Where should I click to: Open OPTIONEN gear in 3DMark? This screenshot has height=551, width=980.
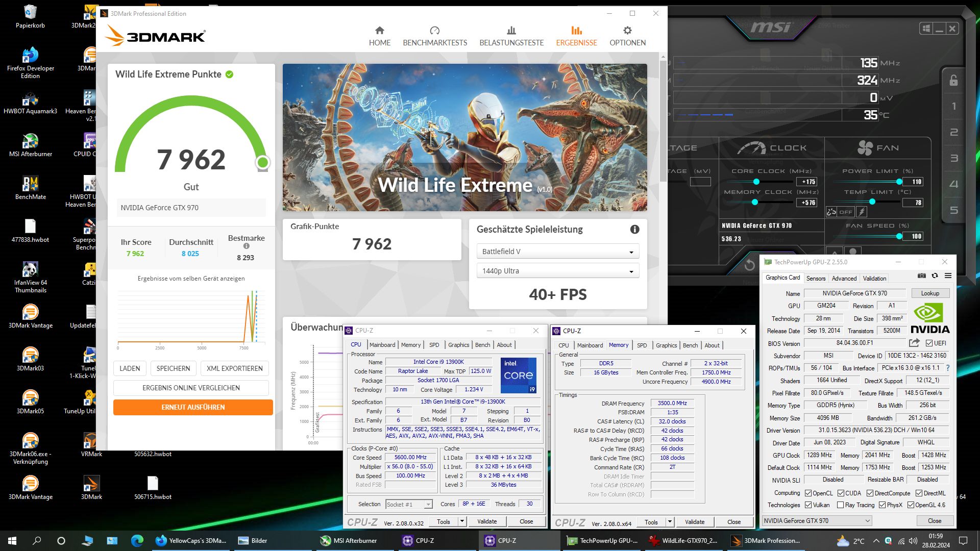click(x=627, y=36)
